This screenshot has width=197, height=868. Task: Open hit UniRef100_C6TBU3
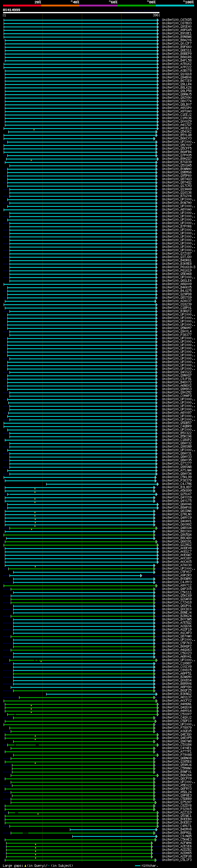177,23
